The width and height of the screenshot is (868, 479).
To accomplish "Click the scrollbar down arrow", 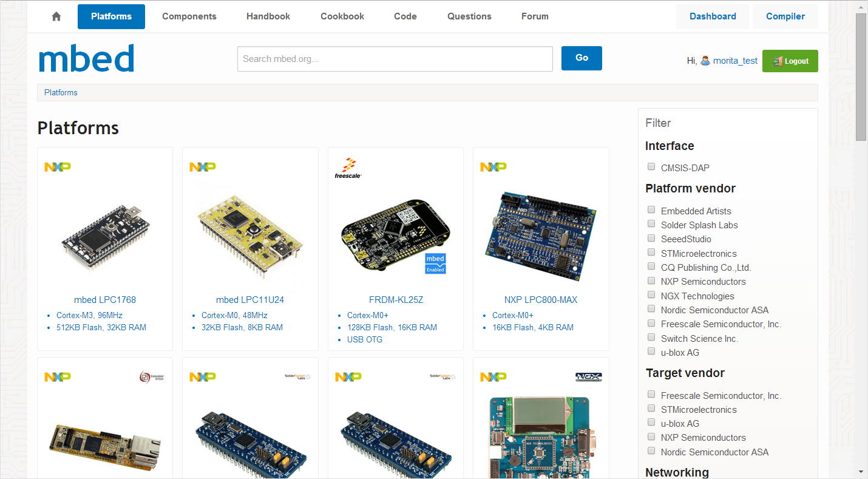I will click(x=861, y=472).
